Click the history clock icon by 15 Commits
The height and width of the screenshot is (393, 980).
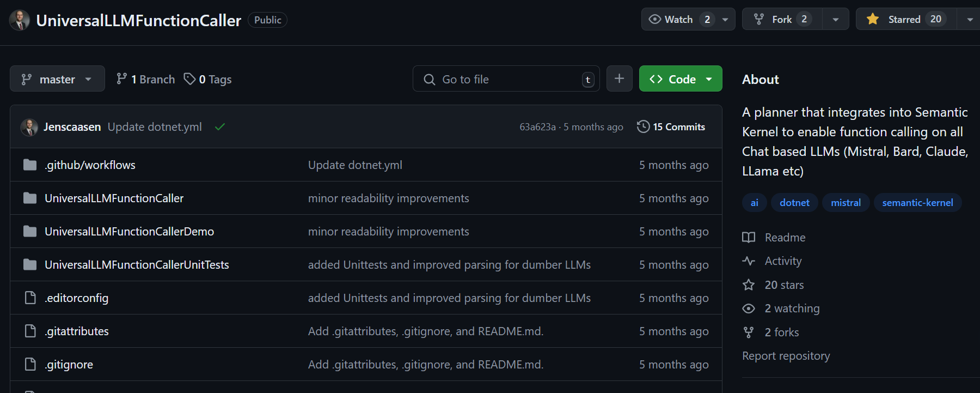pyautogui.click(x=643, y=126)
